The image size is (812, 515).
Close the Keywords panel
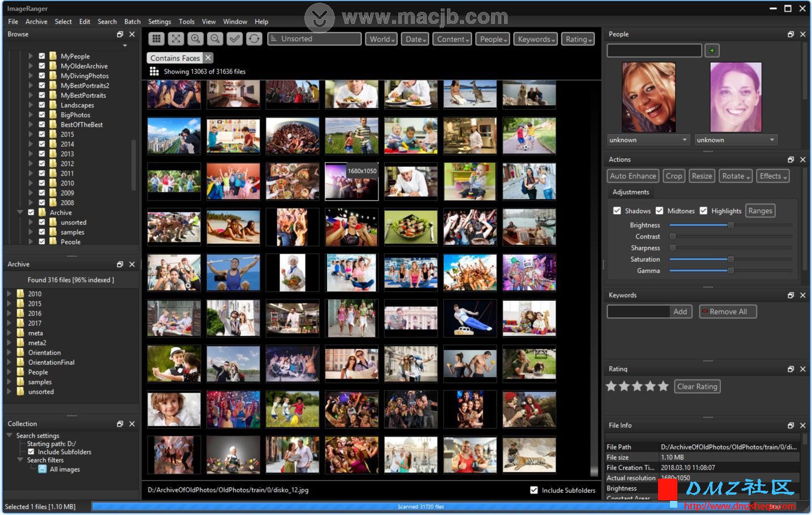tap(802, 295)
